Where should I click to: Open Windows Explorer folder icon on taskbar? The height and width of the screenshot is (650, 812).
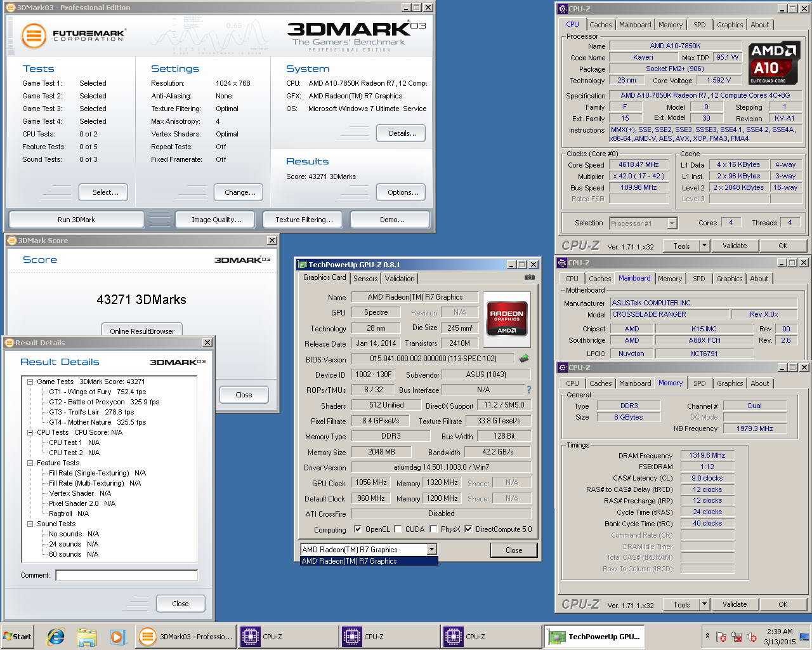pyautogui.click(x=87, y=637)
